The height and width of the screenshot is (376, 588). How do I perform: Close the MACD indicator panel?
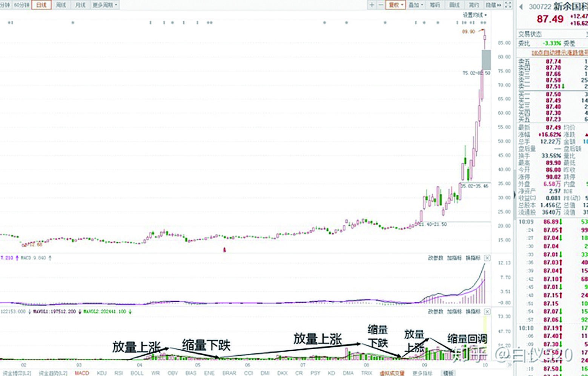[x=487, y=258]
